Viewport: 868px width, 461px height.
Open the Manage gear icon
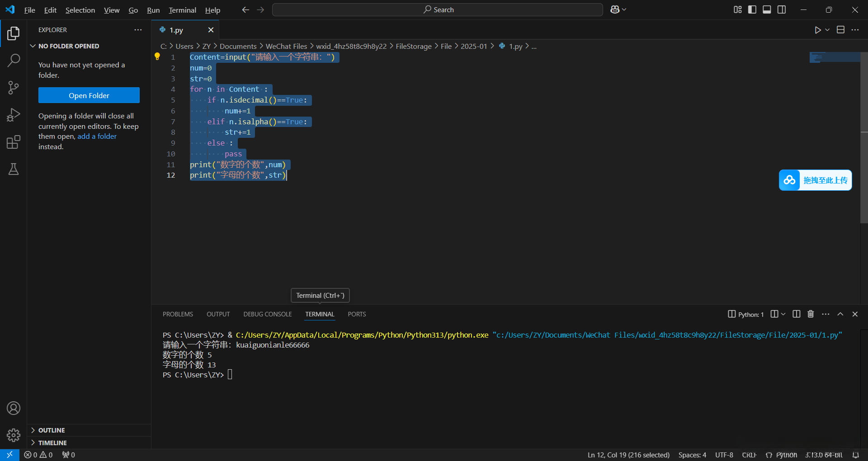[x=14, y=435]
